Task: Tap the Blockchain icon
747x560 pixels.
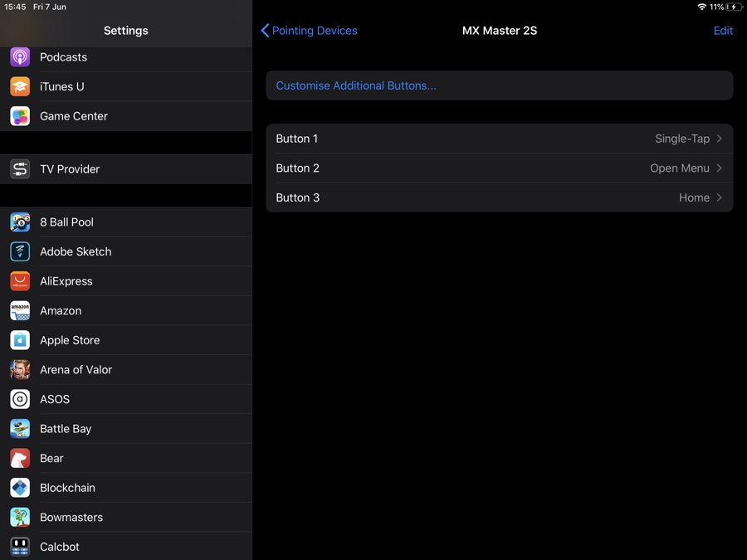Action: [20, 488]
